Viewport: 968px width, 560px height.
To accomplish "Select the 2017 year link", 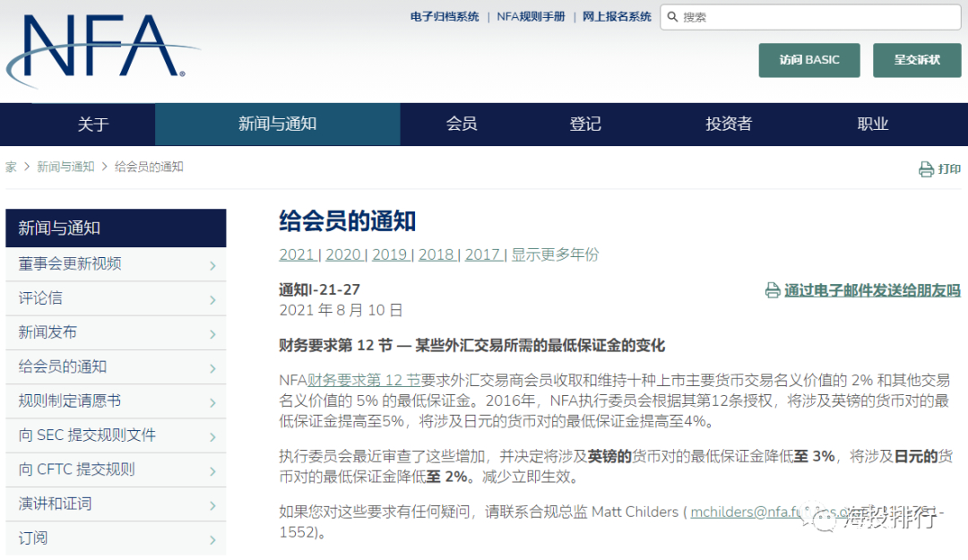I will tap(483, 254).
